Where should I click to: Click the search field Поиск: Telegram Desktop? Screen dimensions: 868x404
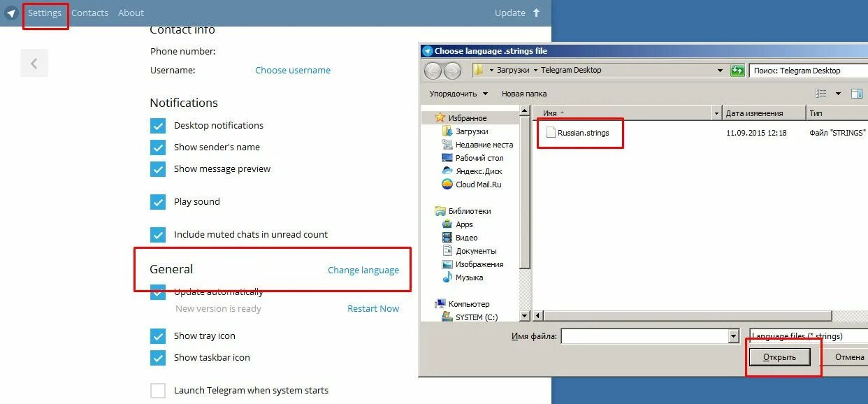[808, 71]
